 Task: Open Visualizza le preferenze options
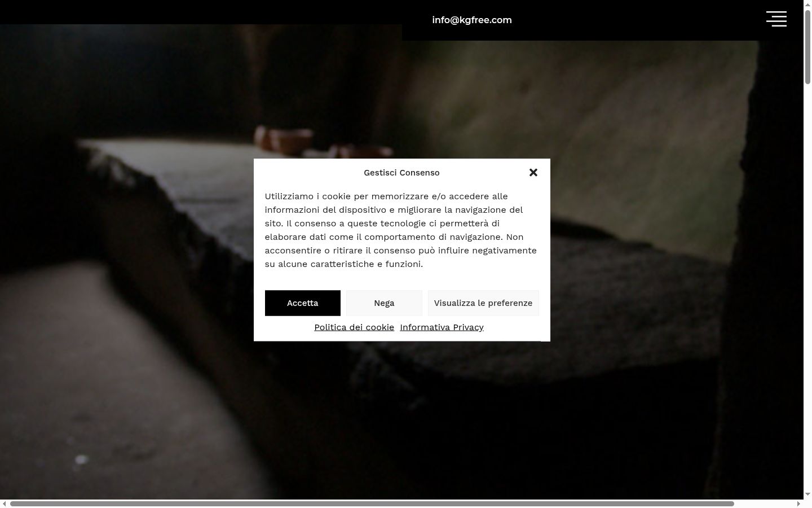[x=483, y=303]
